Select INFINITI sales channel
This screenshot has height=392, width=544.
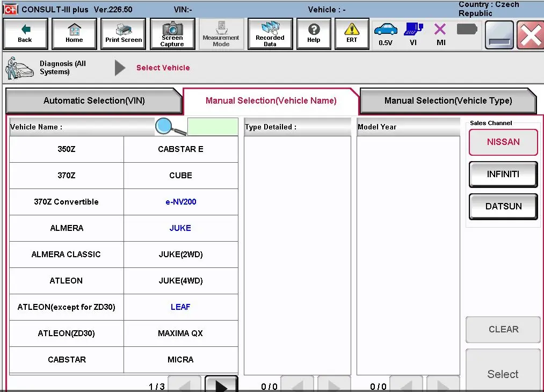pyautogui.click(x=503, y=174)
